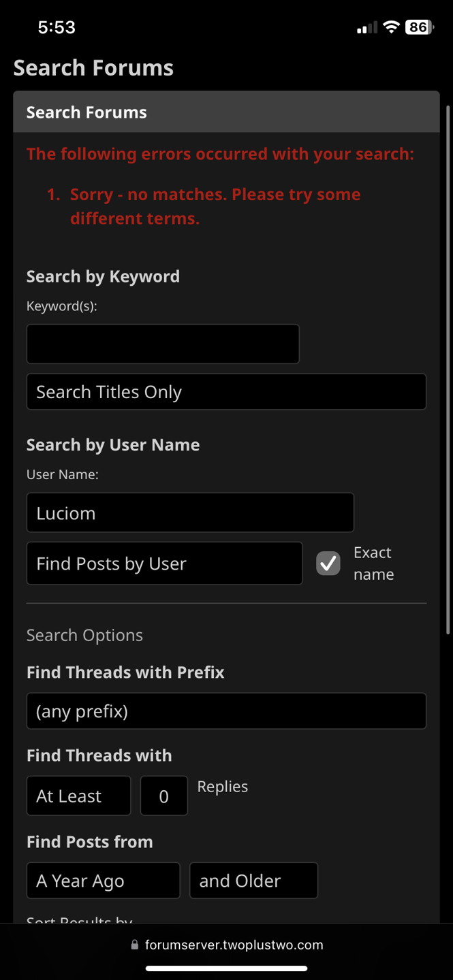Viewport: 453px width, 980px height.
Task: Tap the lock icon beside the URL
Action: tap(134, 945)
